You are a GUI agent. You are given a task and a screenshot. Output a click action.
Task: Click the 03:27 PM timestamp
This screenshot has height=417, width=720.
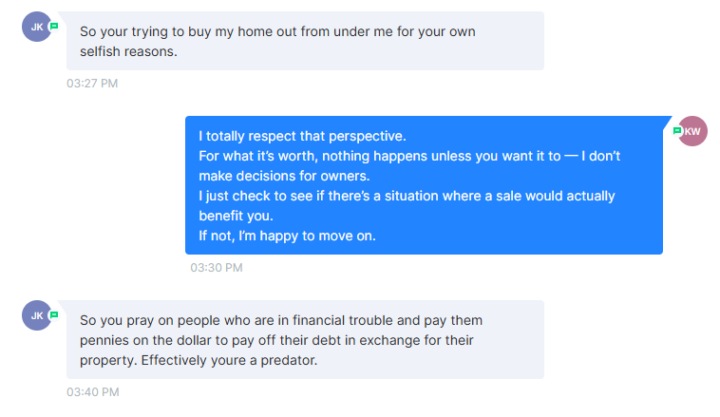pos(92,83)
